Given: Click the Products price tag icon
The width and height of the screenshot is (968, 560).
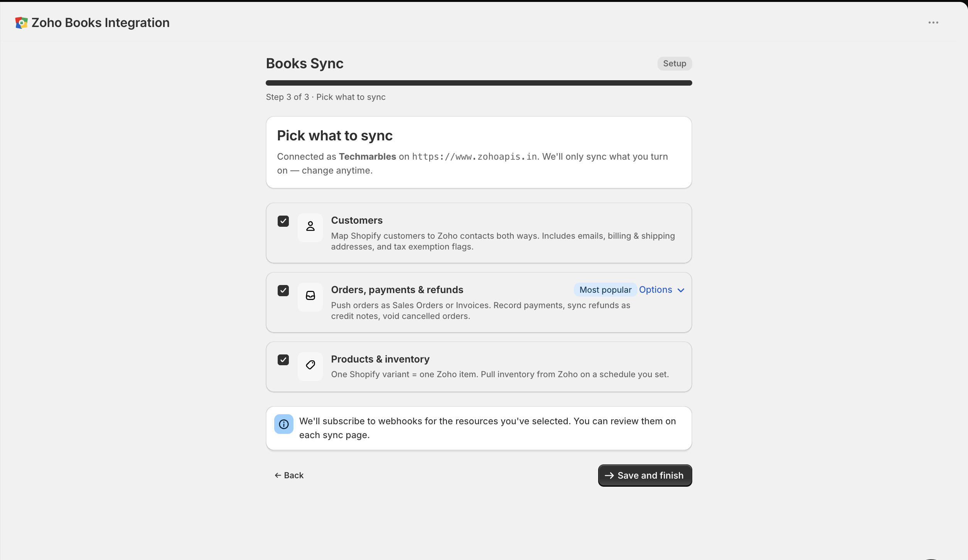Looking at the screenshot, I should coord(310,365).
